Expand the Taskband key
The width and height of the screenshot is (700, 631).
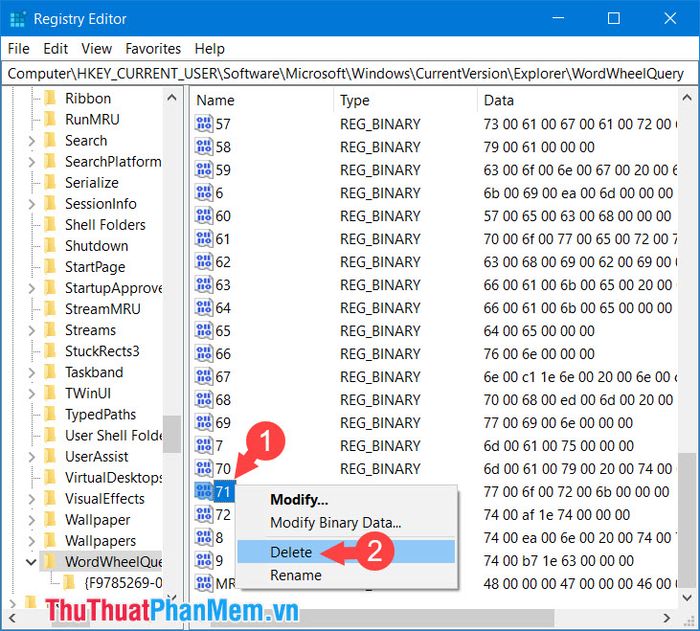(x=31, y=372)
